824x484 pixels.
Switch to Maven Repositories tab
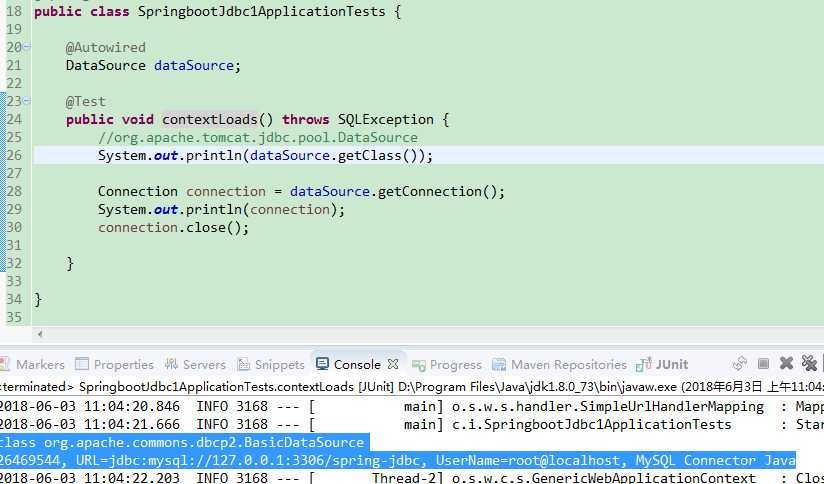[x=560, y=364]
